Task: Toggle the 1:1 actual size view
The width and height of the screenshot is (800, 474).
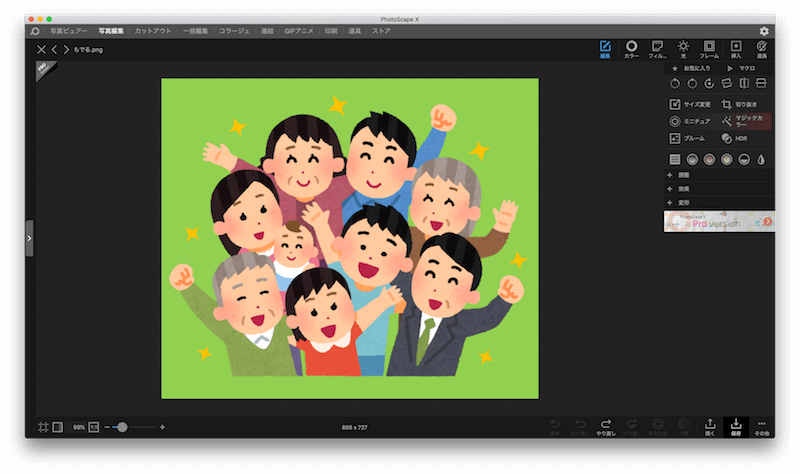Action: pos(94,427)
